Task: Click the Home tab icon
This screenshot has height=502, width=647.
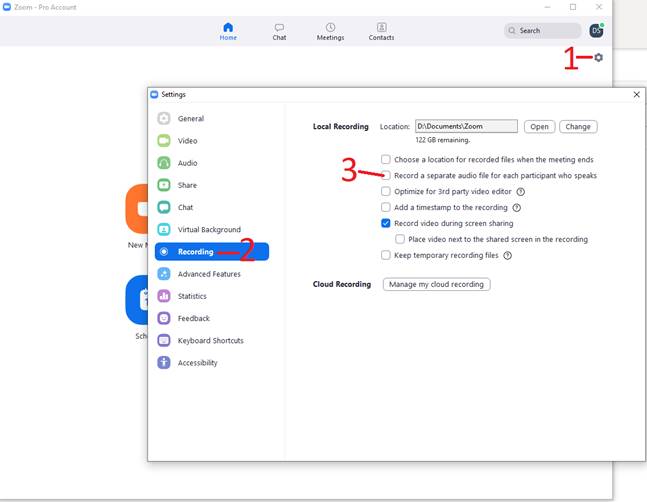Action: pos(228,27)
